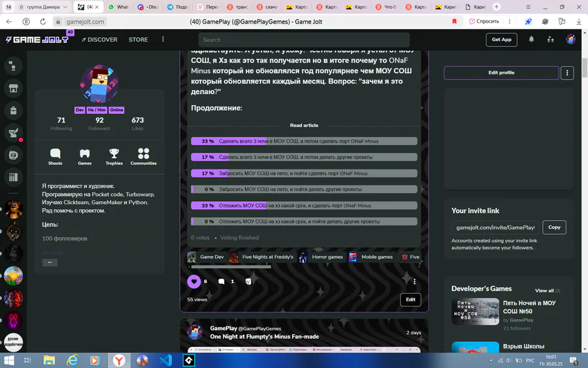Screen dimensions: 588x368
Task: Open the 'Взрыв Школы' game title
Action: click(x=523, y=346)
